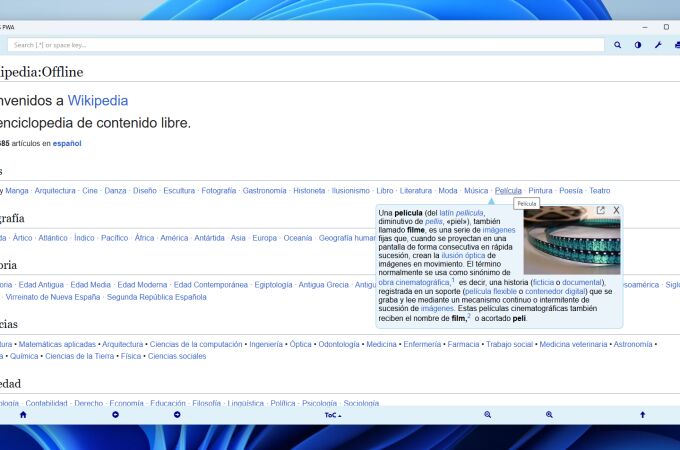Open Virreinato de Nueva España link
The image size is (680, 450).
coord(52,297)
